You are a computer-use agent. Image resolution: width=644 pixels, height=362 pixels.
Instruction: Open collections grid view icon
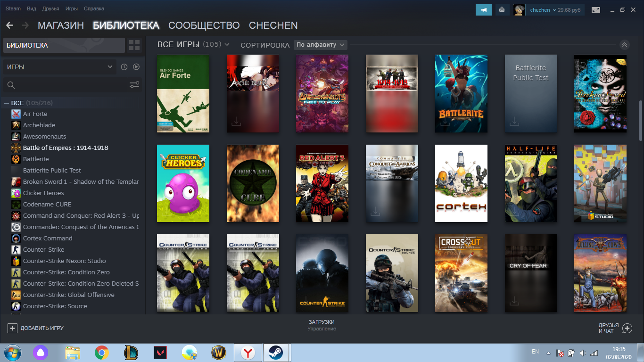coord(134,45)
